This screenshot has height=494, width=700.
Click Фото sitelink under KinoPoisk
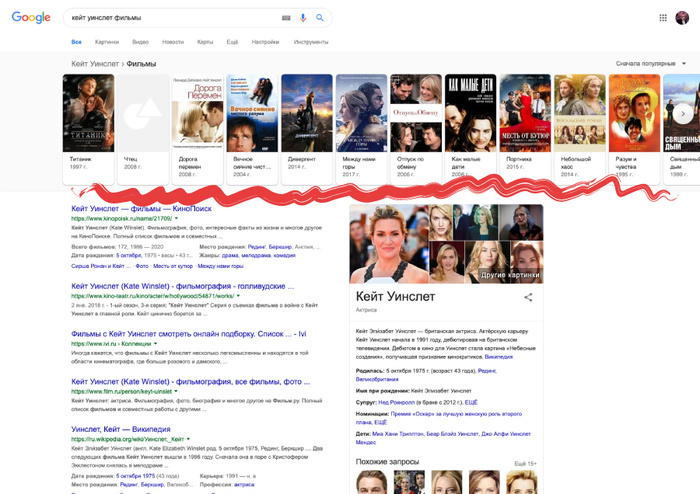coord(142,266)
